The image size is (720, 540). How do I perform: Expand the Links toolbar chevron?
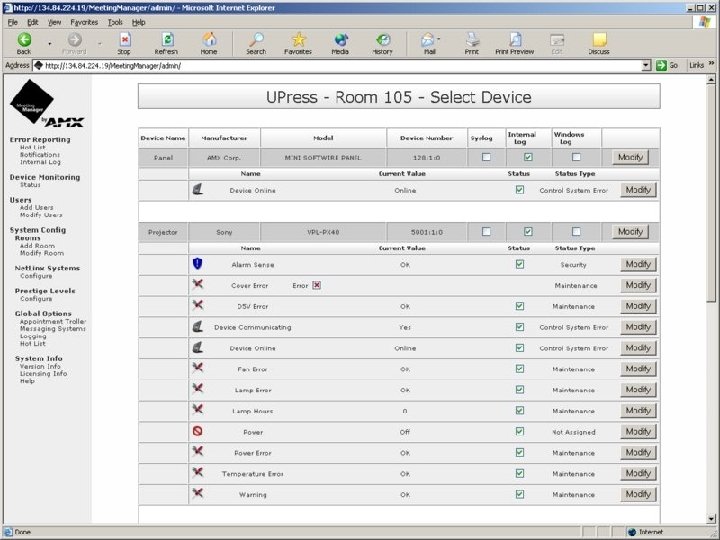pos(711,63)
